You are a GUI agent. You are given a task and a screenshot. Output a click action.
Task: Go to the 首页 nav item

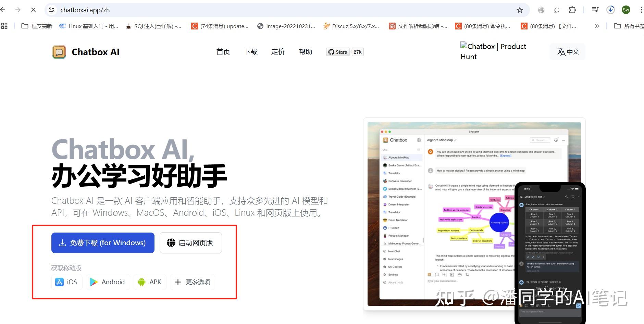click(223, 52)
